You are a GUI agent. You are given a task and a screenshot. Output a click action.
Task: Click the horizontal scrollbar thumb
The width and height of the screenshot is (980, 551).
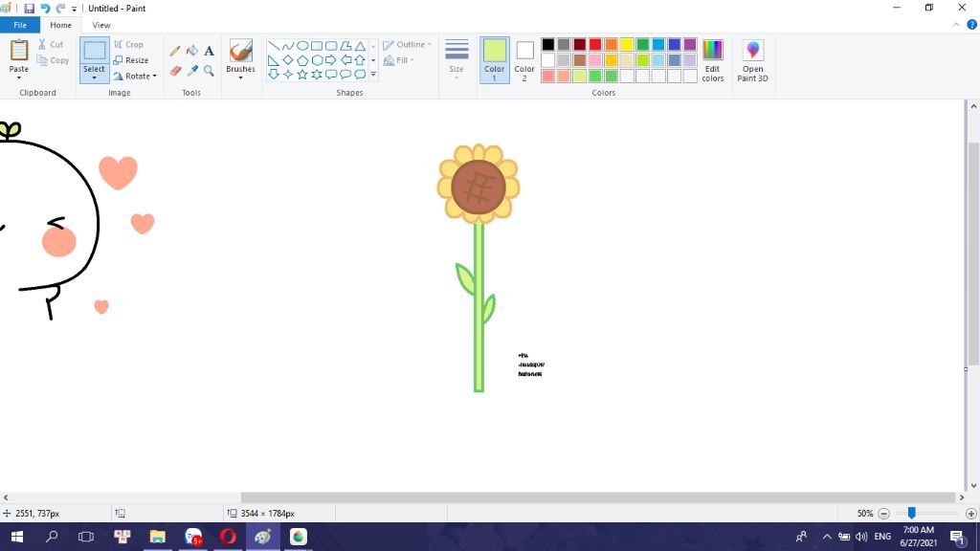click(597, 497)
